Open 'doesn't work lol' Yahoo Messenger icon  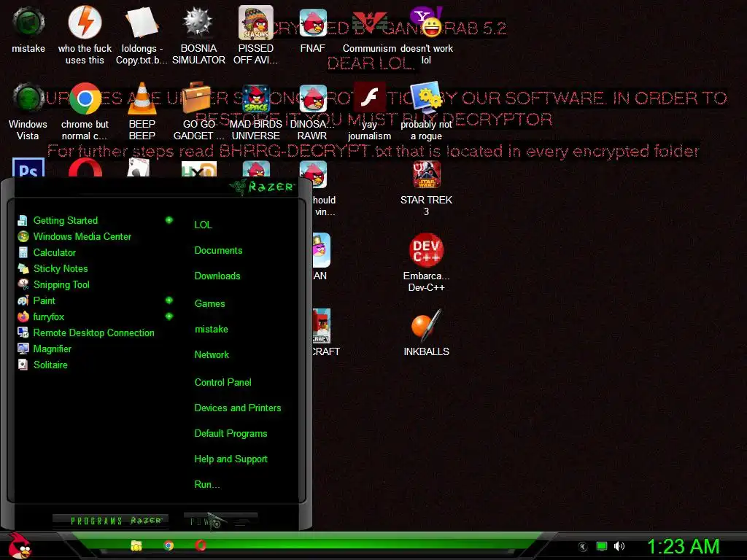pos(426,36)
